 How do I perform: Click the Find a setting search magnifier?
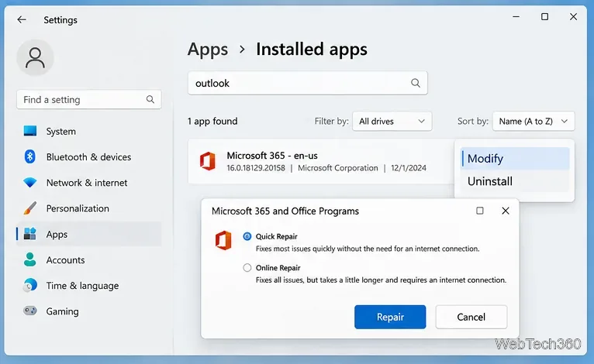[150, 99]
